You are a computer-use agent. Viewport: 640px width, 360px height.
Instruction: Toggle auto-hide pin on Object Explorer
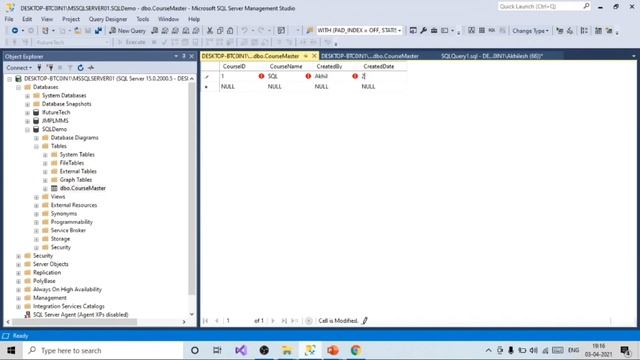(x=184, y=56)
